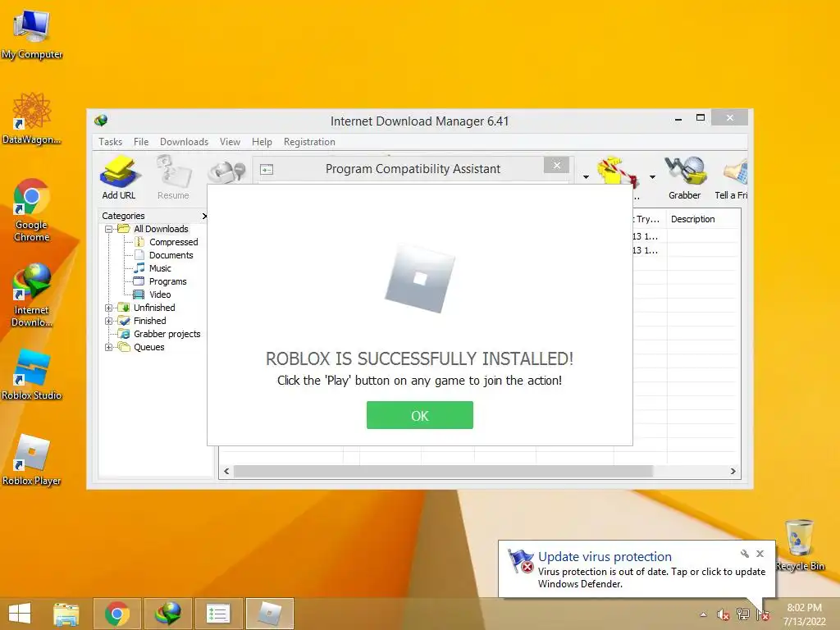
Task: Close the Categories panel
Action: [x=204, y=216]
